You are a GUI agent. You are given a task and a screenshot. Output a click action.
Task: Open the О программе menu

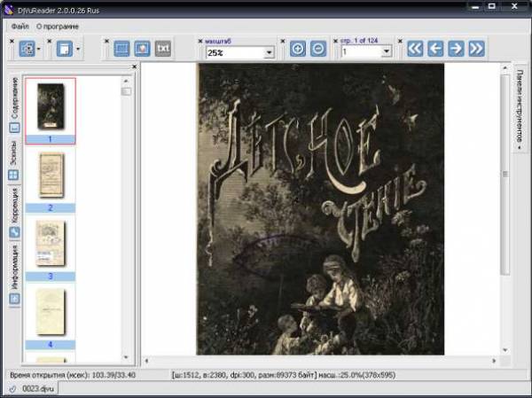pos(58,26)
